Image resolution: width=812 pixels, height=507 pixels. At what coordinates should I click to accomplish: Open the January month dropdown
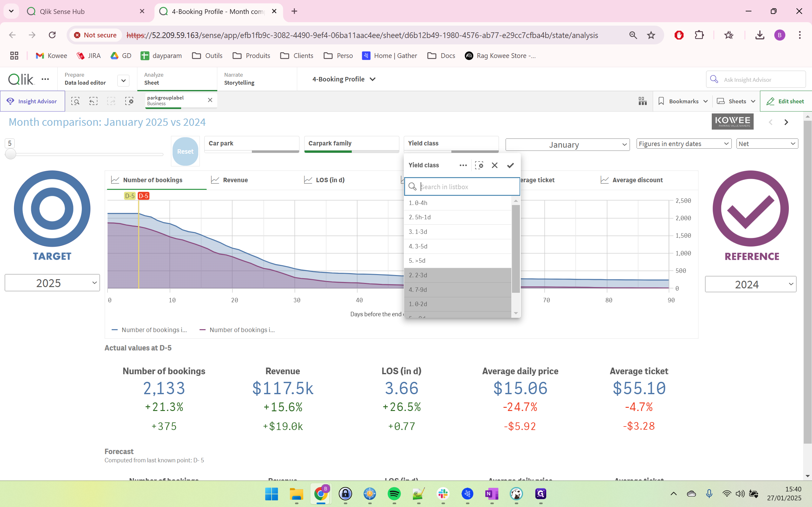coord(567,144)
